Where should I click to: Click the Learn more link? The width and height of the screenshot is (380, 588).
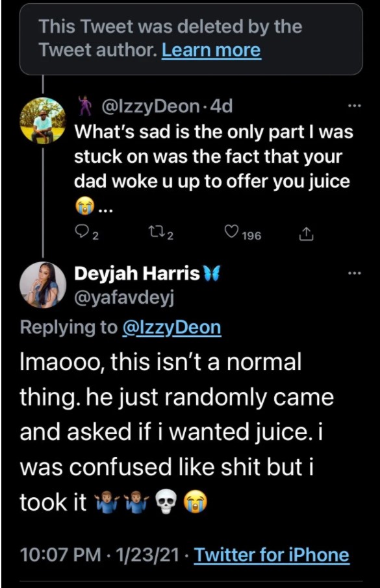211,50
